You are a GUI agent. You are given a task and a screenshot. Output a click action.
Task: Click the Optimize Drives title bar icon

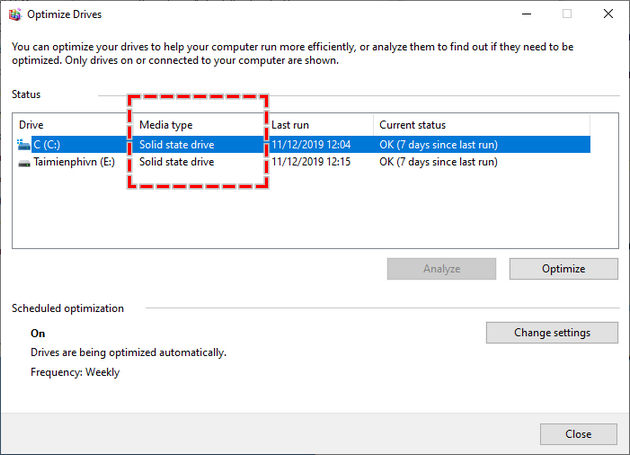15,14
